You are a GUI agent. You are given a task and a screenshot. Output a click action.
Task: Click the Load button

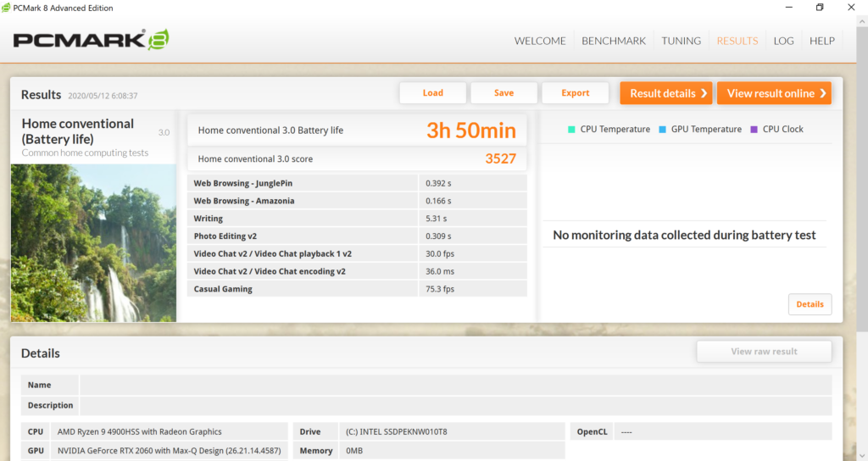433,93
